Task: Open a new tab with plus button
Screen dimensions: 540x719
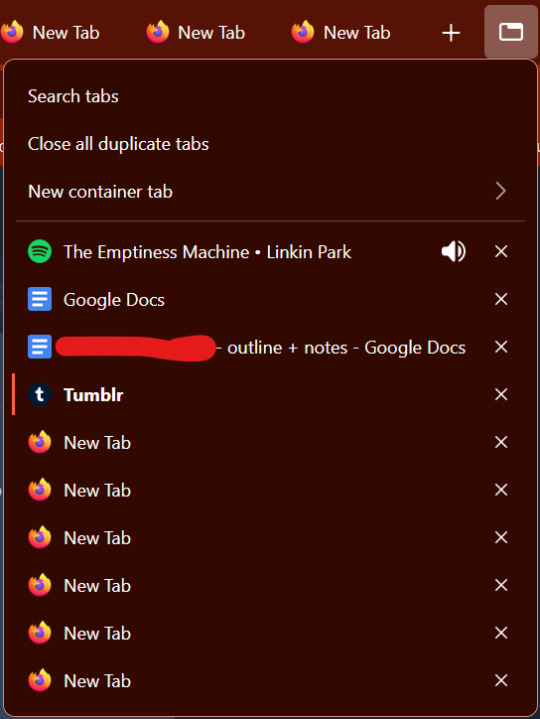Action: [x=451, y=33]
